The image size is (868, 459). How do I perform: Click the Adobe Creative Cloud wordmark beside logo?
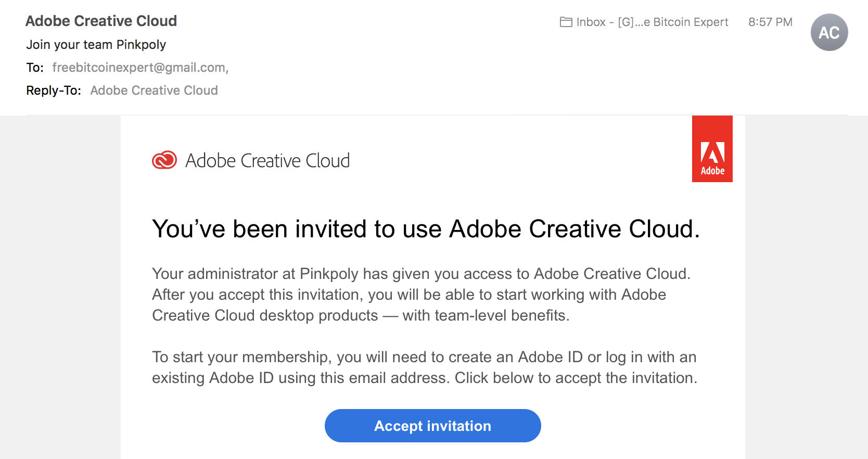267,161
